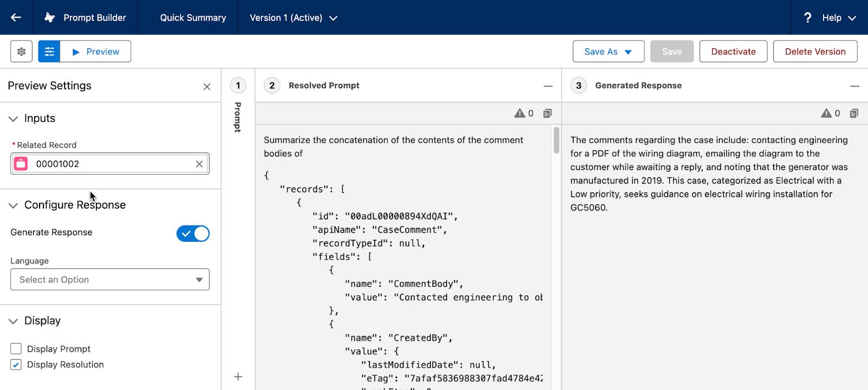Select step 3 circle for Generated Response
The width and height of the screenshot is (868, 390).
click(578, 85)
